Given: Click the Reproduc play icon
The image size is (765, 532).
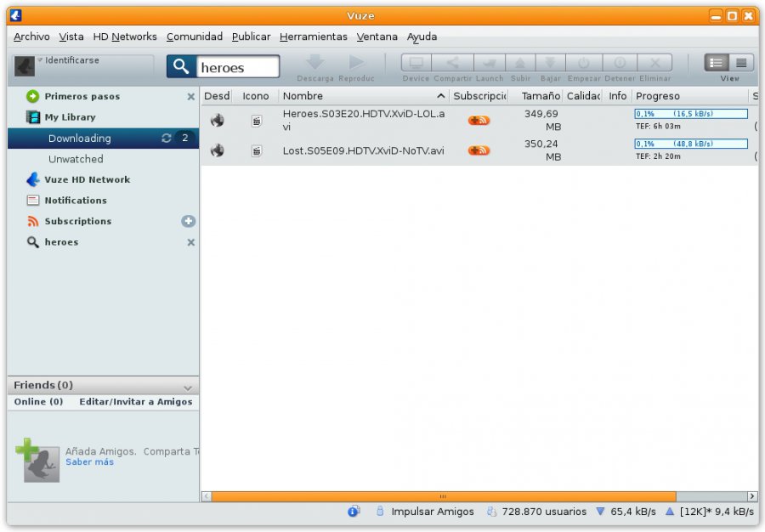Looking at the screenshot, I should (x=357, y=62).
